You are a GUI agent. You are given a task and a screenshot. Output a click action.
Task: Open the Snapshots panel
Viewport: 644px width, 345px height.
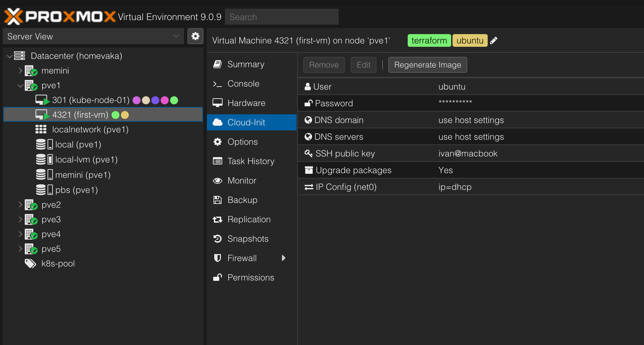tap(248, 239)
